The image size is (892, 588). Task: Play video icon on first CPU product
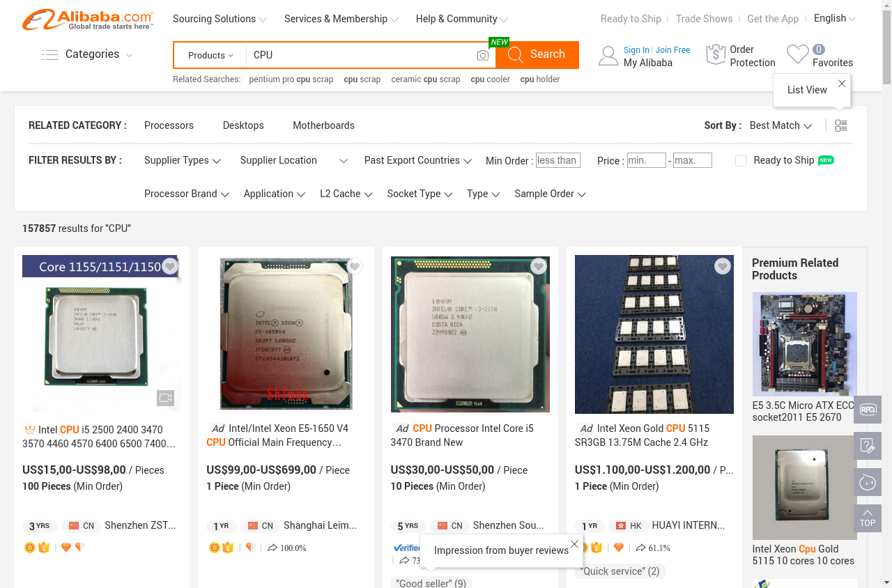coord(165,398)
